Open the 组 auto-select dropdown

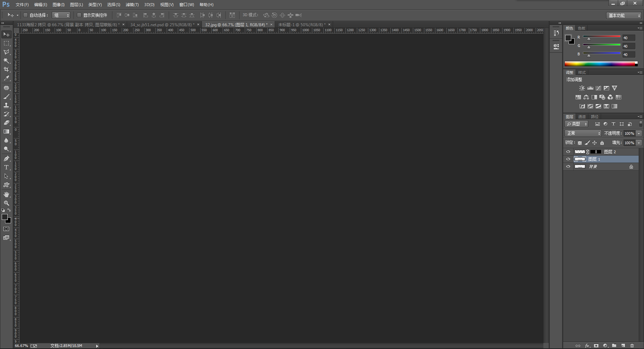61,15
